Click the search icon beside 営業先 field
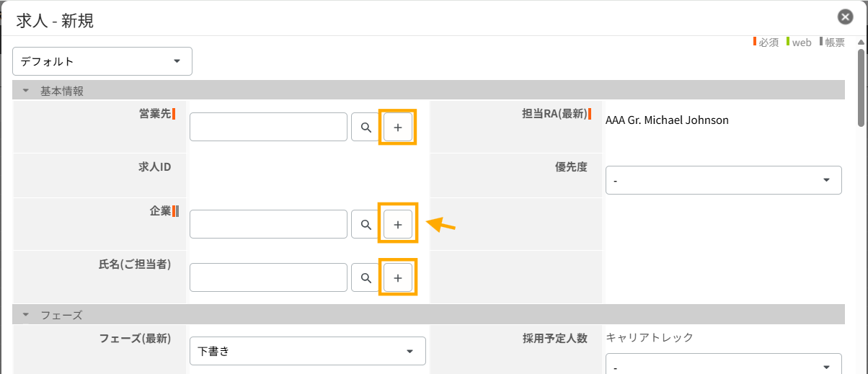The image size is (868, 374). pos(366,128)
